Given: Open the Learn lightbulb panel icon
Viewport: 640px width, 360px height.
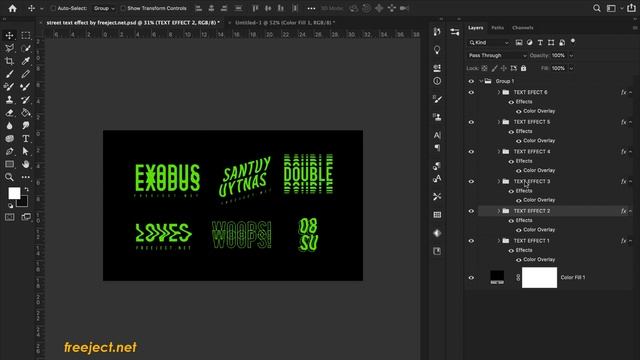Looking at the screenshot, I should point(437,50).
